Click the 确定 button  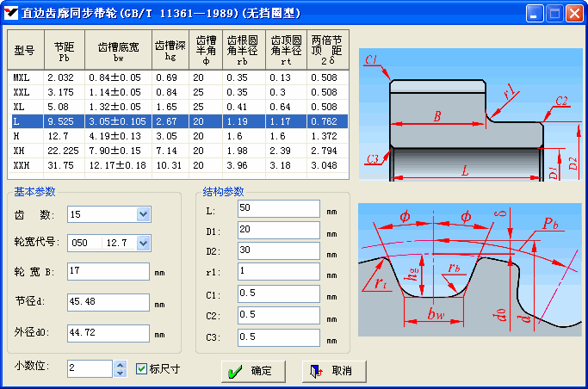[x=253, y=372]
